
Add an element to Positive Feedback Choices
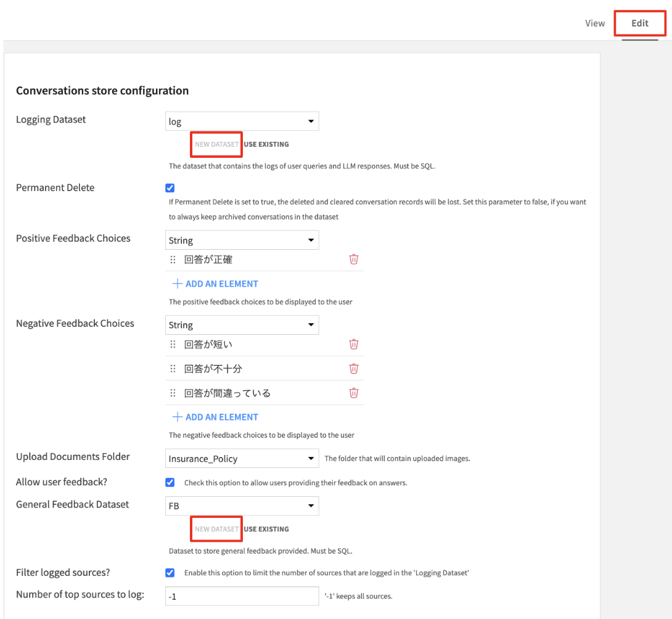click(215, 284)
